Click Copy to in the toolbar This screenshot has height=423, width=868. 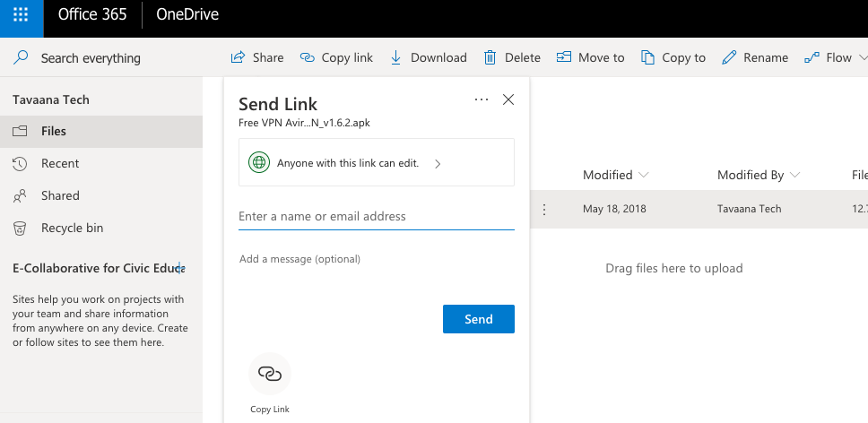[x=673, y=57]
